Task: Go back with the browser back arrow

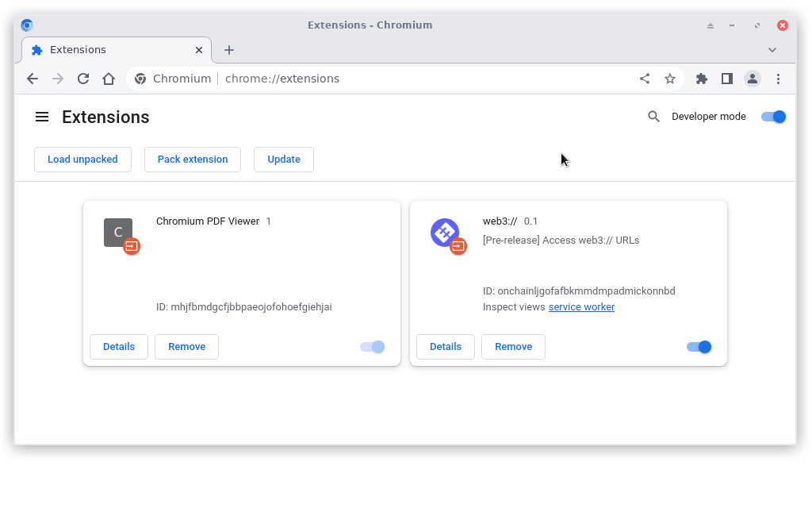Action: coord(33,79)
